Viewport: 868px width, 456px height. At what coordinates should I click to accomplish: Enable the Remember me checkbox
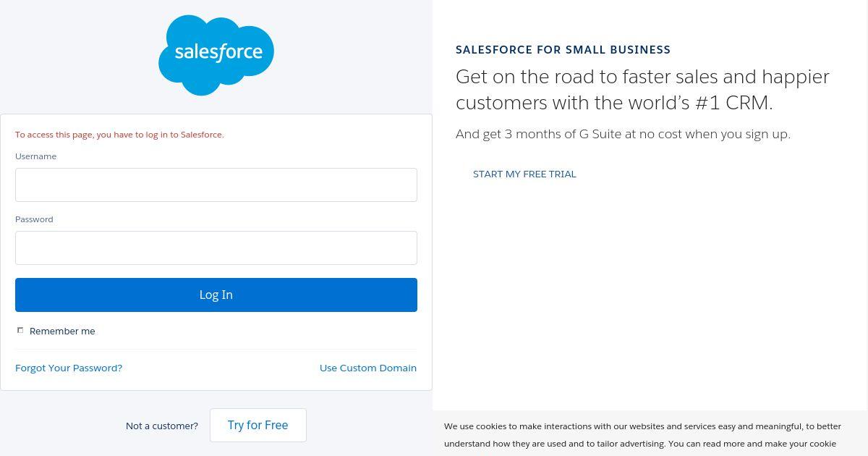[20, 330]
